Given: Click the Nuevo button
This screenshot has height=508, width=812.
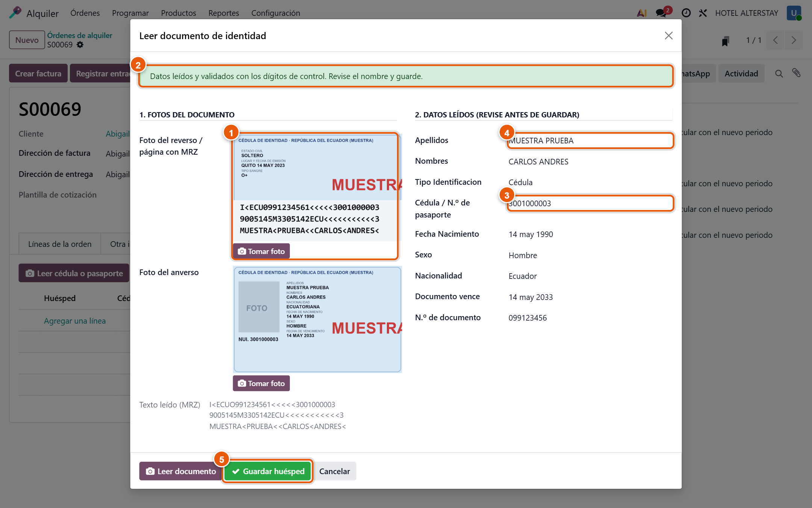Looking at the screenshot, I should click(27, 40).
